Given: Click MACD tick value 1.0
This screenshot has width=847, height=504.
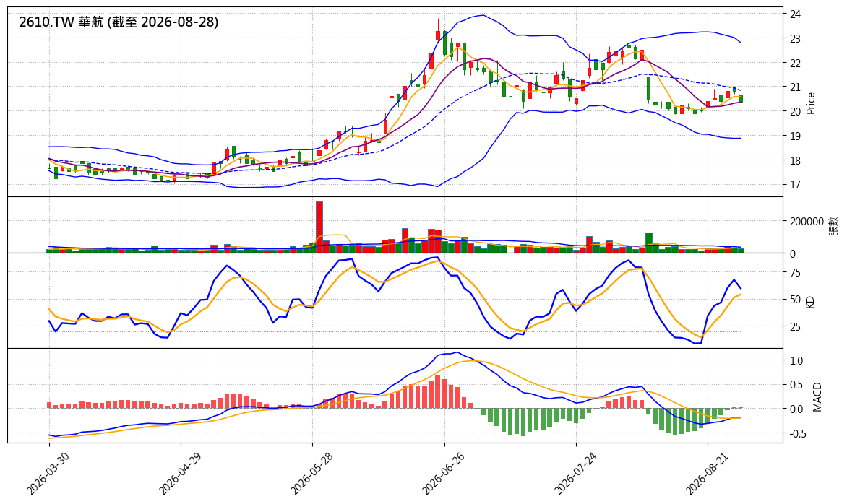Looking at the screenshot, I should 796,360.
